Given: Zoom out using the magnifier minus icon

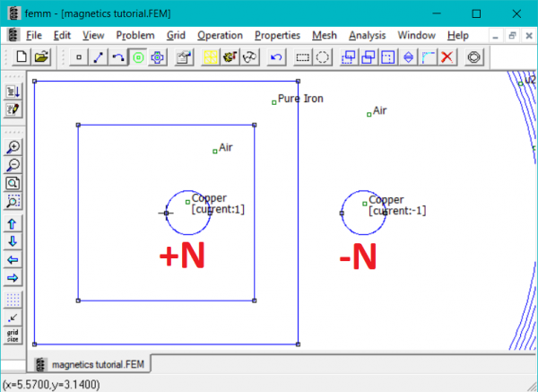Looking at the screenshot, I should [x=13, y=165].
